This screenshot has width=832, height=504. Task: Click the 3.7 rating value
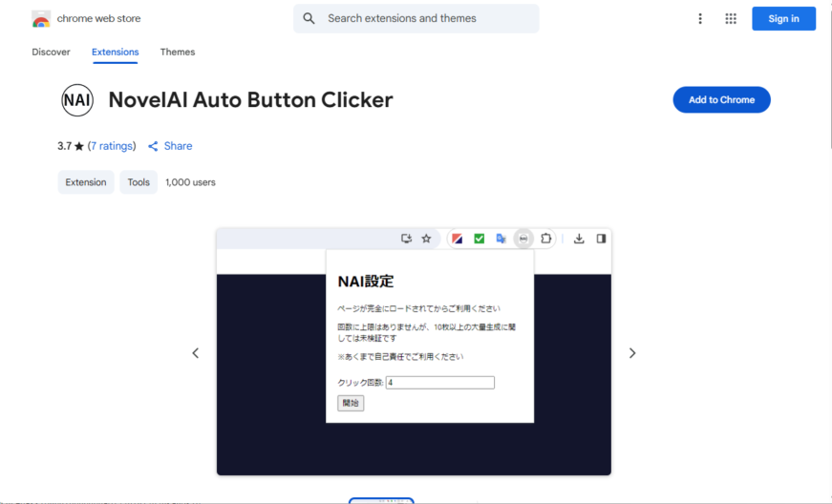tap(64, 146)
